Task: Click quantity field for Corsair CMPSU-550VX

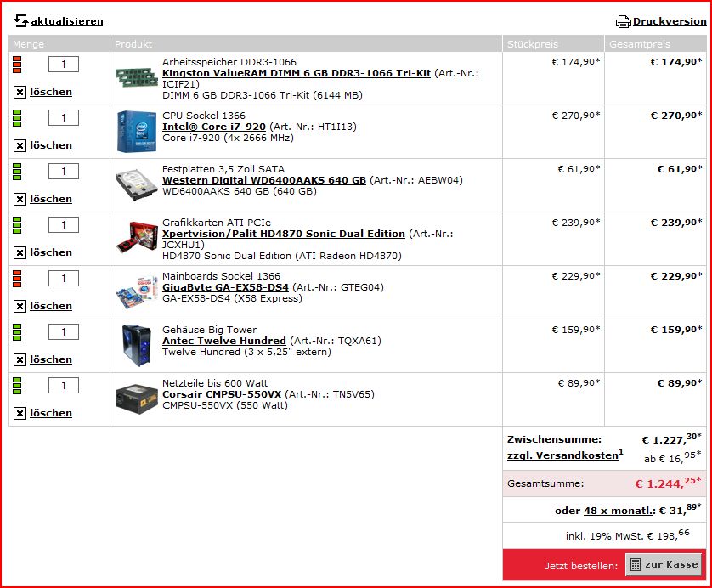Action: coord(64,386)
